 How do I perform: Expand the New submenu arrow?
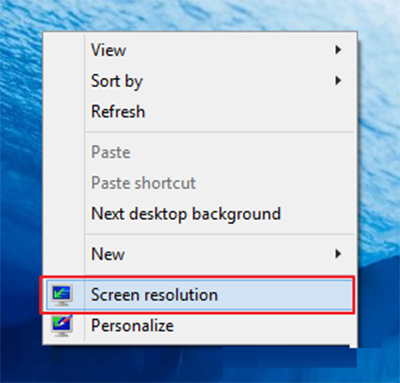click(338, 254)
